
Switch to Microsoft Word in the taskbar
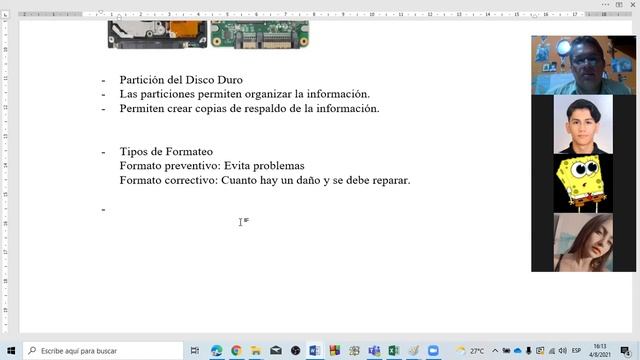point(314,351)
